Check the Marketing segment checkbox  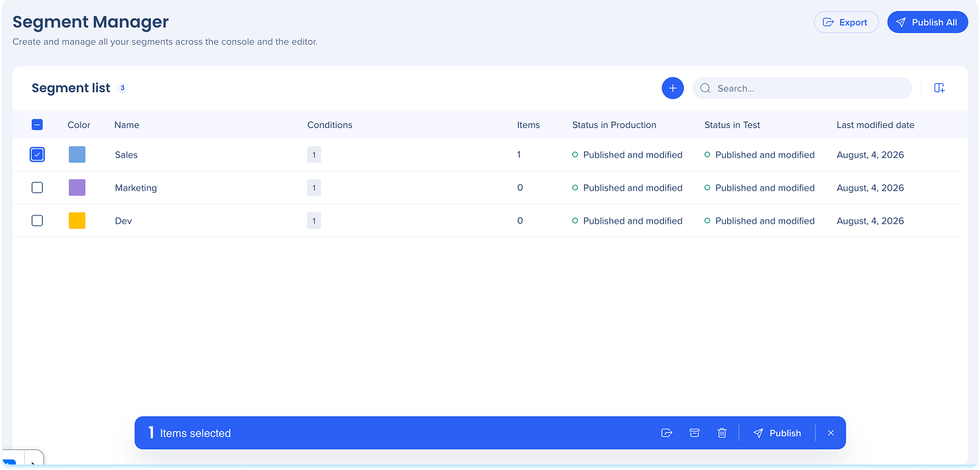[37, 188]
